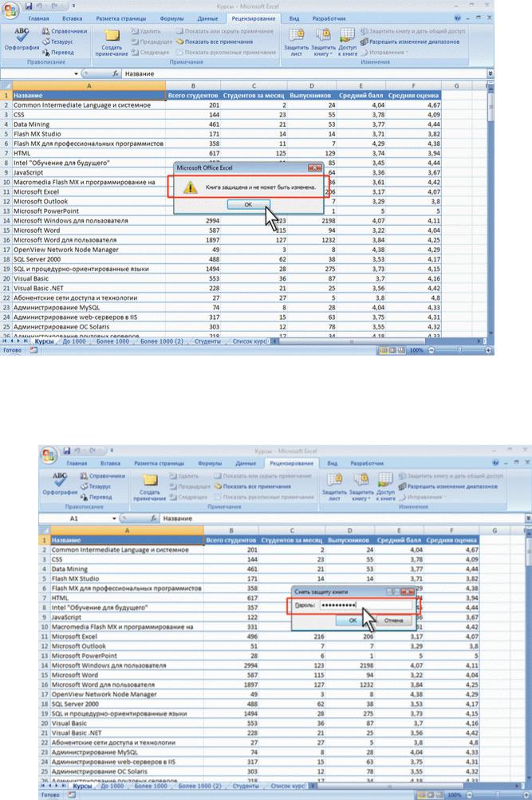
Task: Select cell 'Visual Basic .NET' in bottom window
Action: coord(127,733)
